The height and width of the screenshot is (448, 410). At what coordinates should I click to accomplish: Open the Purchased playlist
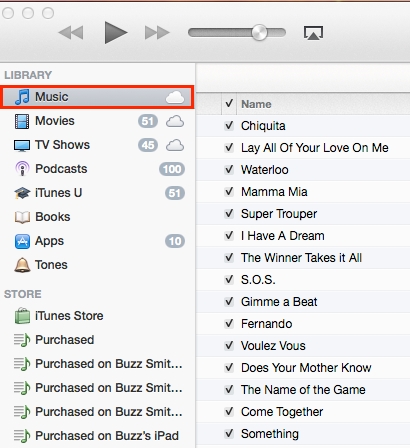tap(97, 340)
